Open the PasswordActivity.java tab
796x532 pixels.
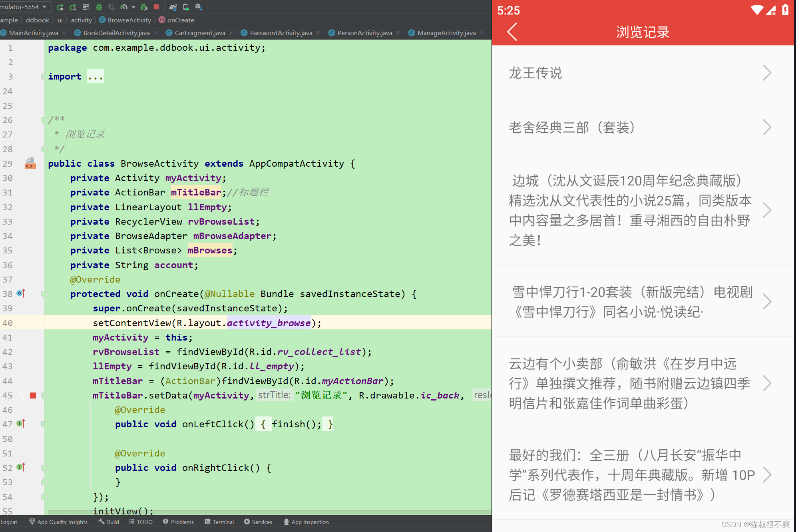(277, 33)
